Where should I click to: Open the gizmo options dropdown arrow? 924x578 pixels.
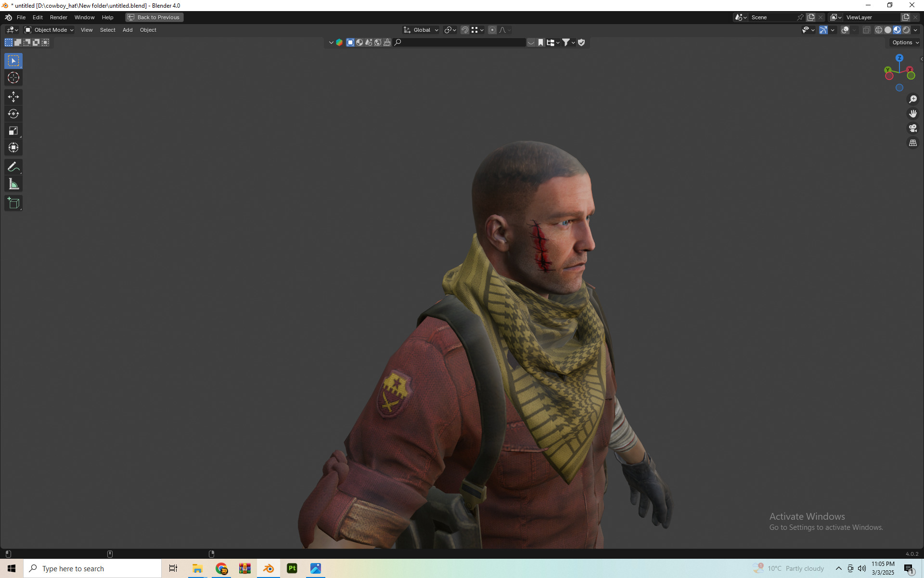coord(833,30)
